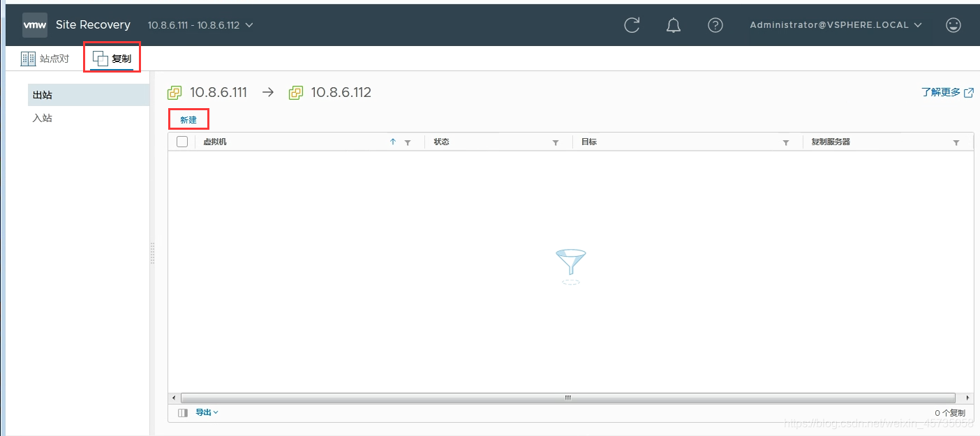The width and height of the screenshot is (980, 436).
Task: Filter the 虚拟机 column
Action: pyautogui.click(x=408, y=142)
